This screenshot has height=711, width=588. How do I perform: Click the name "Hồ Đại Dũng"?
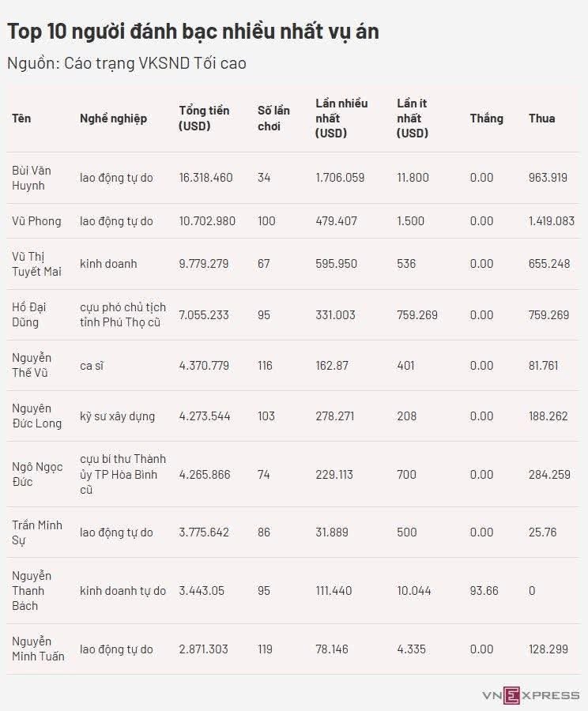(x=28, y=314)
